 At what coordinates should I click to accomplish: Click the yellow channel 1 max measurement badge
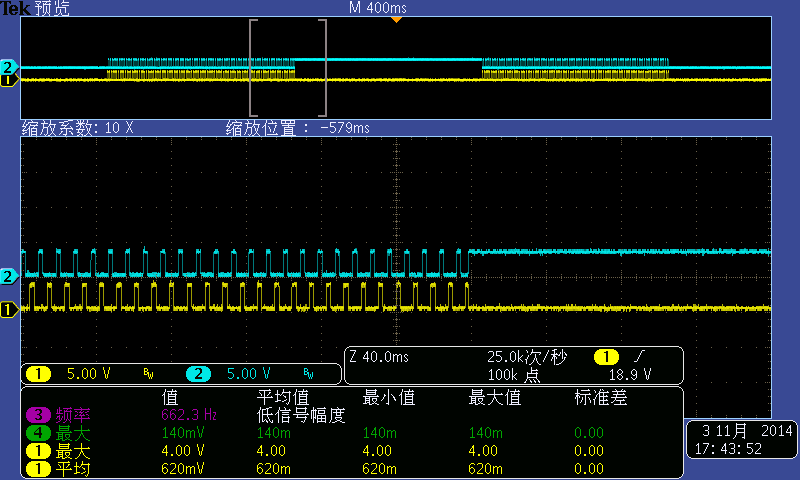click(38, 451)
